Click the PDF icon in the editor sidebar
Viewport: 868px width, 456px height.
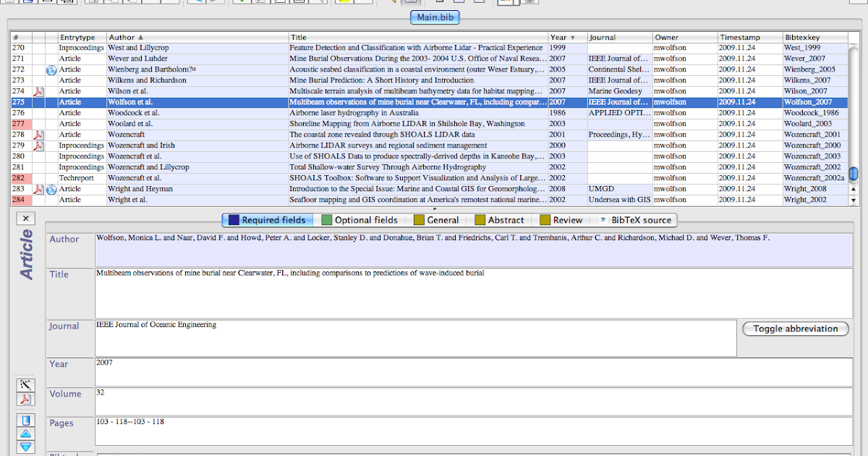tap(25, 400)
